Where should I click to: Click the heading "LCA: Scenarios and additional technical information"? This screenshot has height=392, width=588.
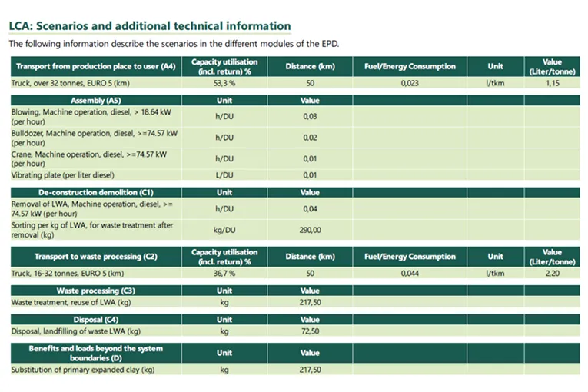tap(150, 26)
